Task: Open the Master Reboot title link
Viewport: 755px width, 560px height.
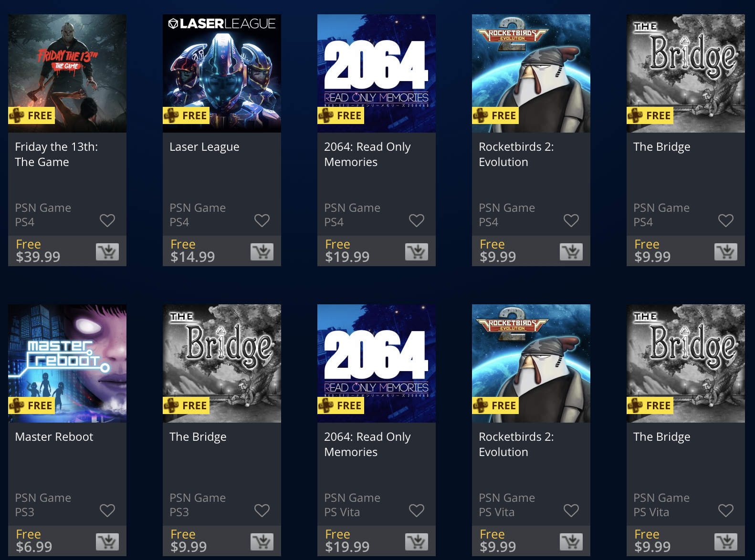Action: click(x=54, y=437)
